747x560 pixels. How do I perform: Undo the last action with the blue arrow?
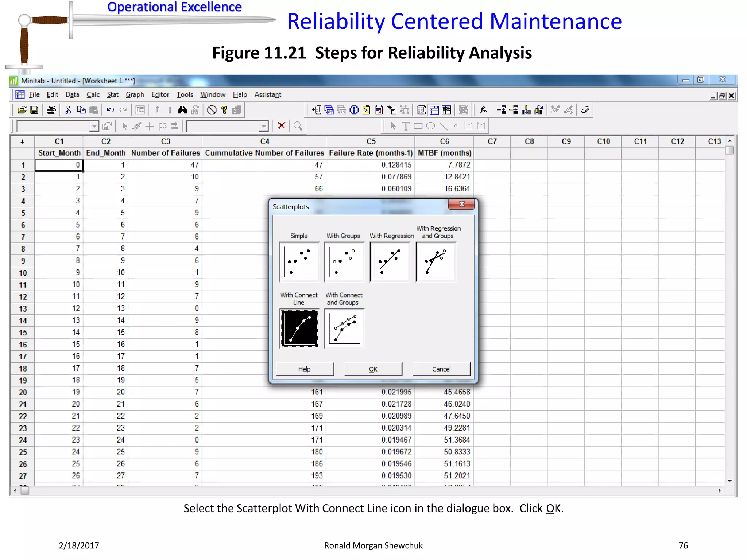(111, 110)
